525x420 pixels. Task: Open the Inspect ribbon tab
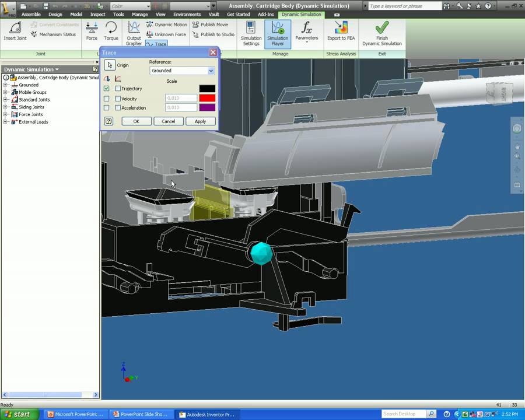[x=97, y=15]
